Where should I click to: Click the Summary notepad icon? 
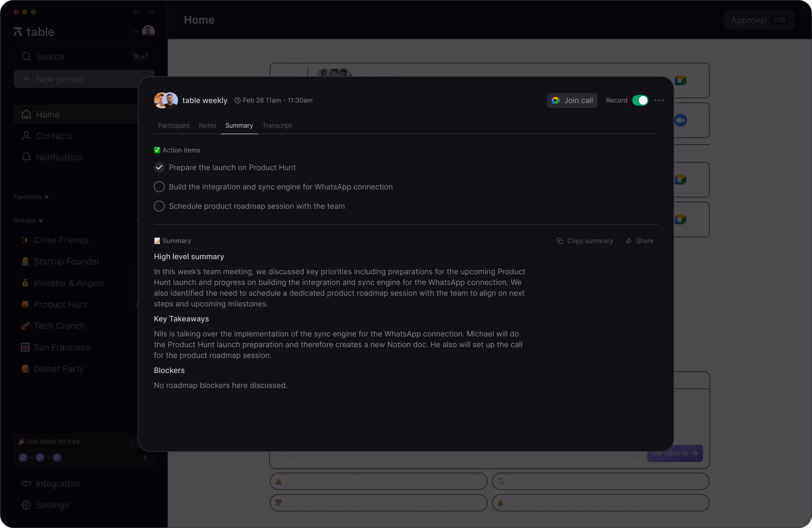157,241
